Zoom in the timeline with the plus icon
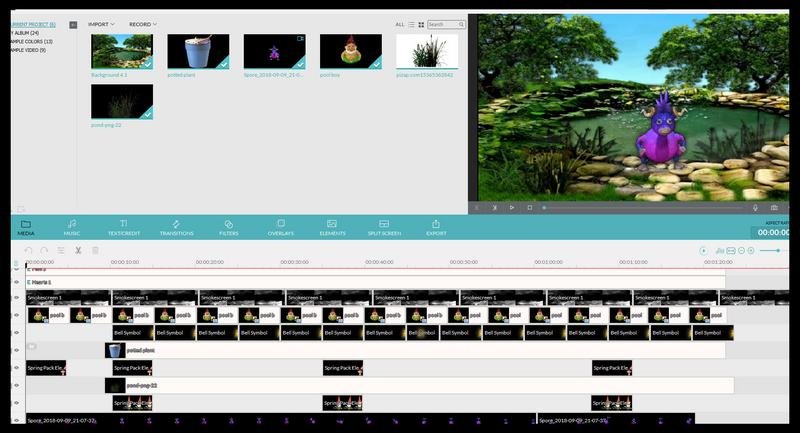The width and height of the screenshot is (800, 433). pyautogui.click(x=751, y=250)
